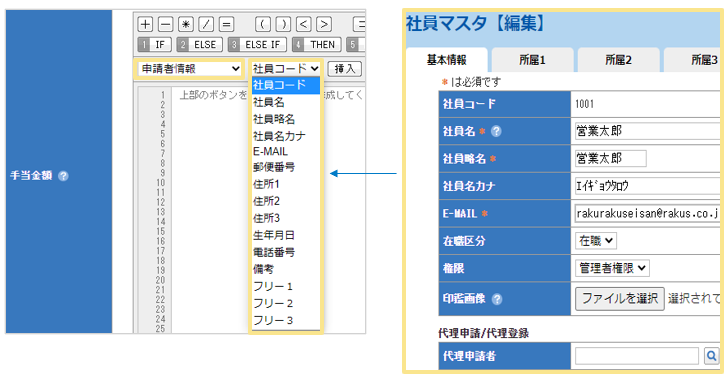
Task: Click the 代理申請者 input field
Action: [637, 356]
